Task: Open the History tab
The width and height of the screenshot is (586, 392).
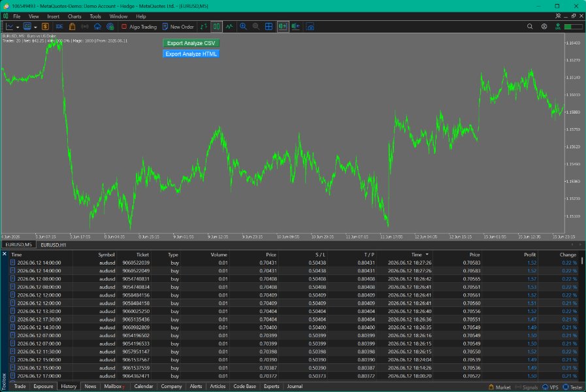Action: point(69,386)
